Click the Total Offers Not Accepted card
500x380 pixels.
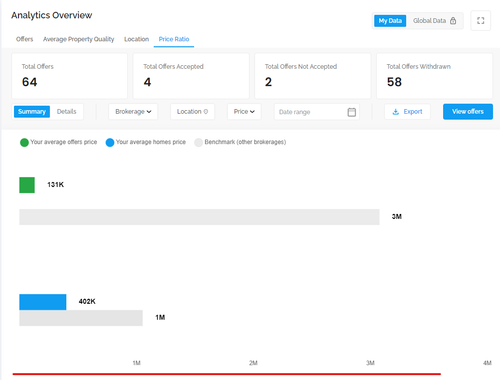tap(313, 76)
